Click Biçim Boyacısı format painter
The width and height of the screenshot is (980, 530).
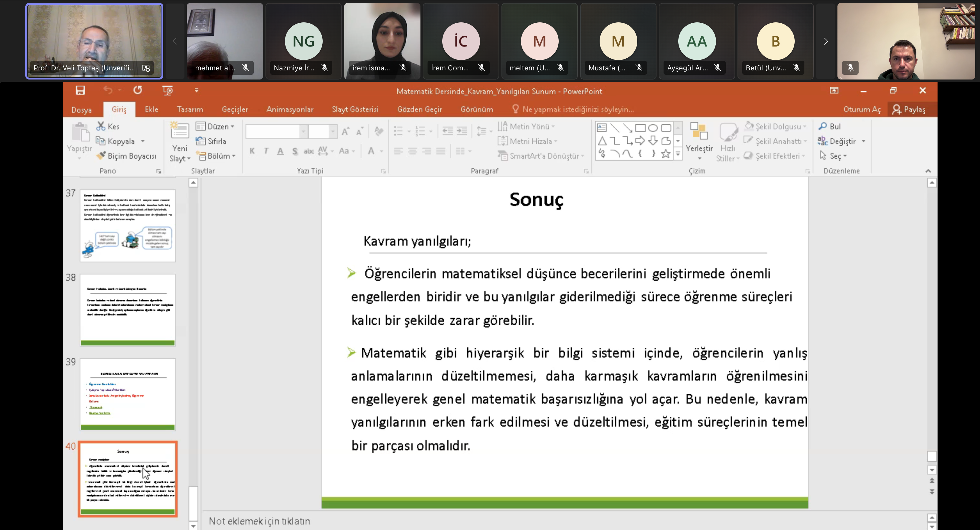click(127, 156)
